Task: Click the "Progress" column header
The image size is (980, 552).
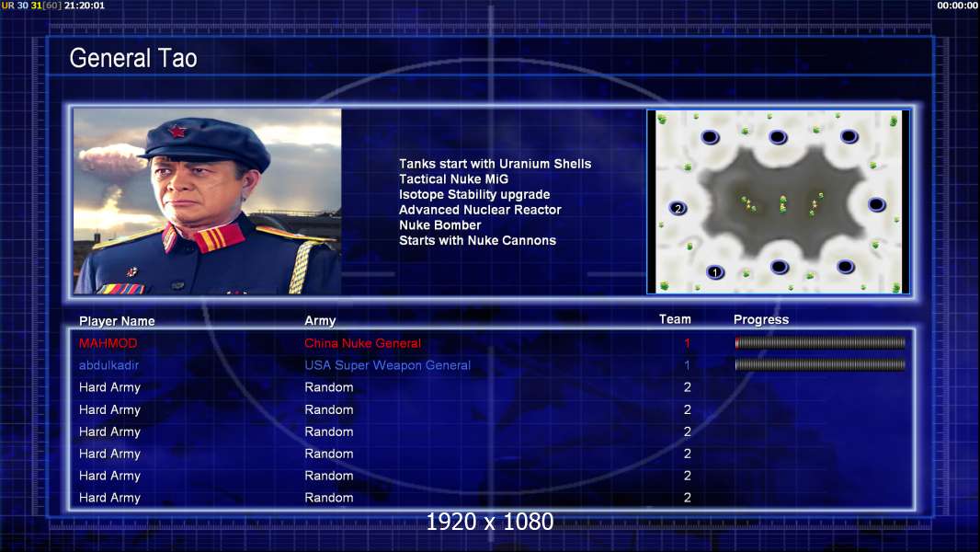Action: (760, 319)
